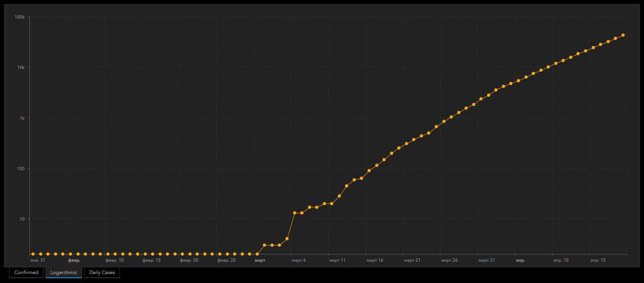Click the 100k y-axis label
The height and width of the screenshot is (283, 644).
tap(20, 17)
